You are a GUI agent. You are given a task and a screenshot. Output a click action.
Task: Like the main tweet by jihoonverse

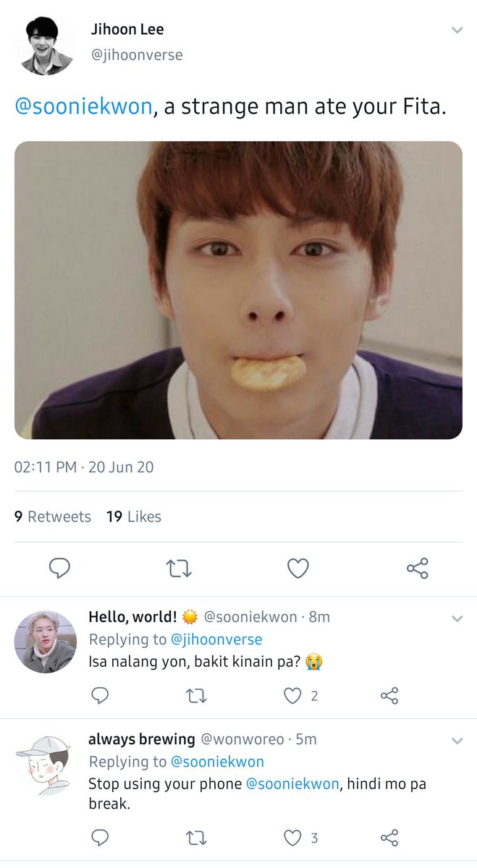[298, 569]
